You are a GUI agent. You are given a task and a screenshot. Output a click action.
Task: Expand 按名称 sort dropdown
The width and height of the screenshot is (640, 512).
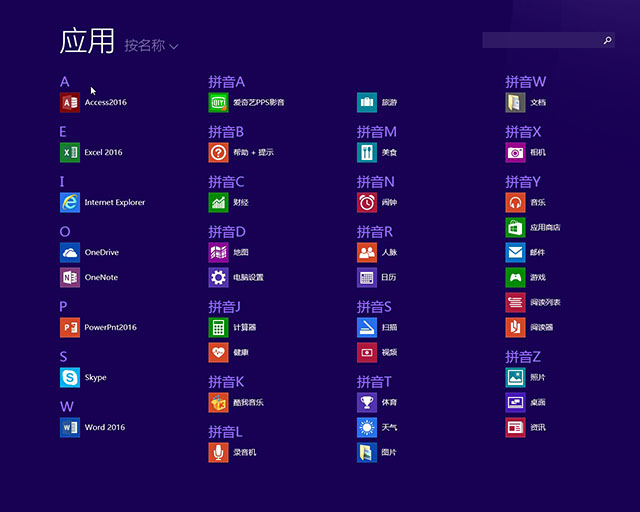pos(151,46)
